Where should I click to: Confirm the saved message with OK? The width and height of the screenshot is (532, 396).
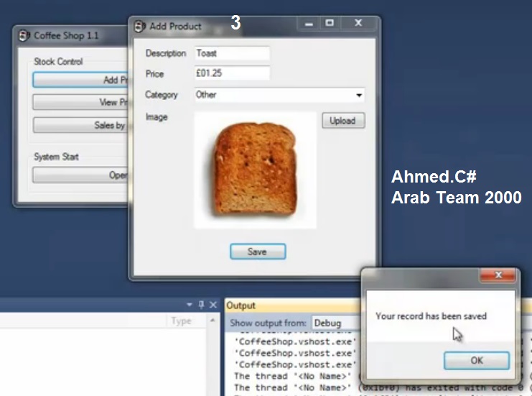click(477, 360)
